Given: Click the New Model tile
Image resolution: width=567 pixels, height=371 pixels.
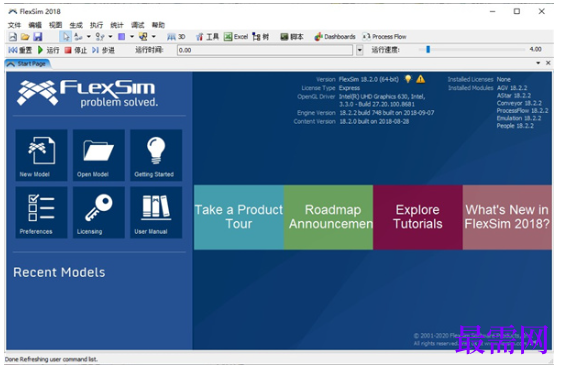Looking at the screenshot, I should pyautogui.click(x=42, y=155).
